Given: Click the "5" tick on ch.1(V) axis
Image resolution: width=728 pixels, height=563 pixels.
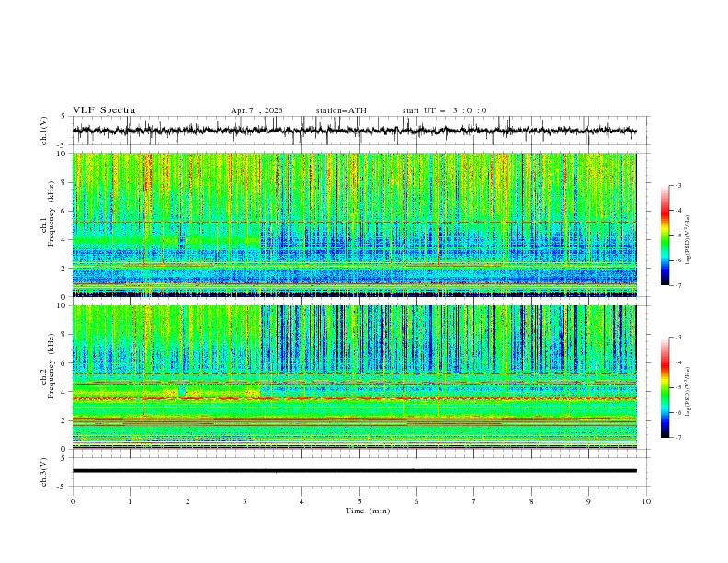Looking at the screenshot, I should 63,117.
